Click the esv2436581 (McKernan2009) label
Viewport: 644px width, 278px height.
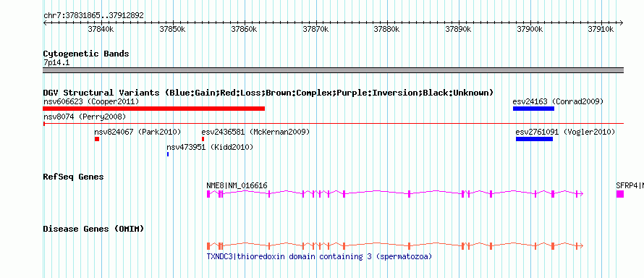(255, 132)
